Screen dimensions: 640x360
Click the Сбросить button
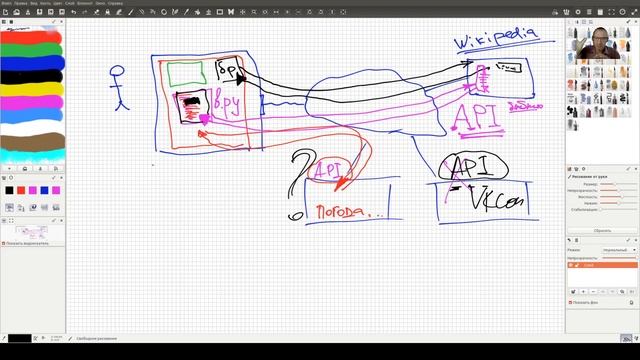602,231
